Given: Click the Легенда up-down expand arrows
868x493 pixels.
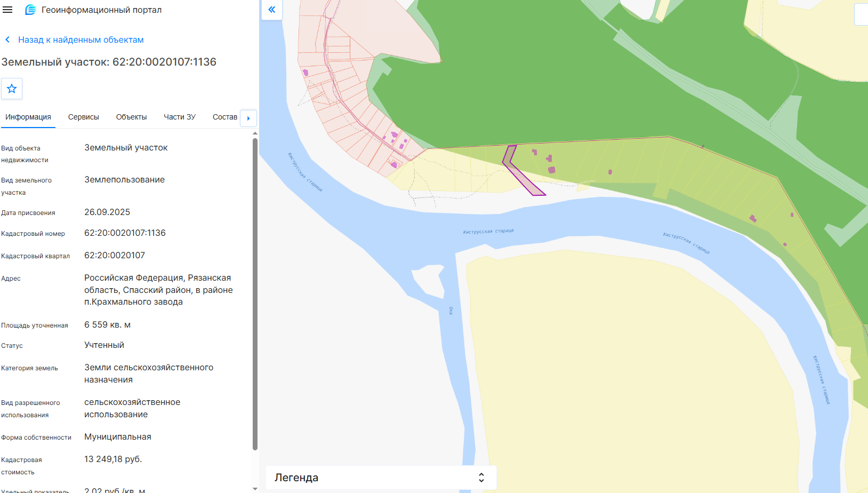Looking at the screenshot, I should pyautogui.click(x=481, y=478).
